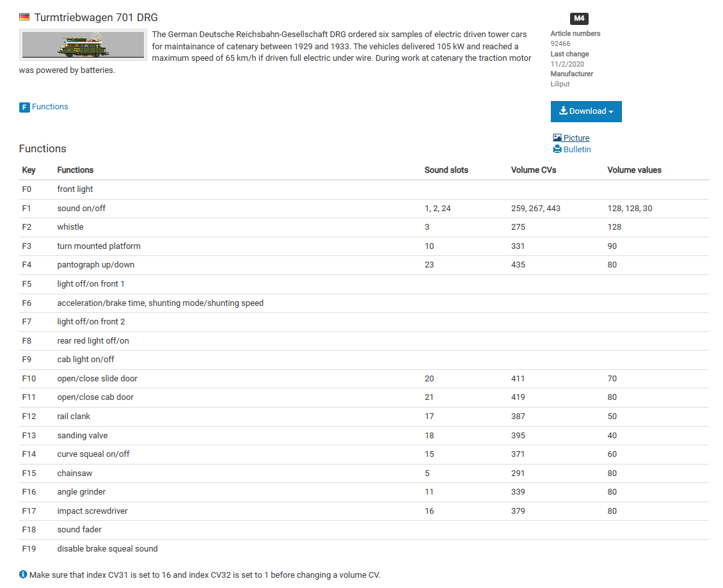The image size is (723, 588).
Task: Open the Picture link
Action: pyautogui.click(x=576, y=138)
